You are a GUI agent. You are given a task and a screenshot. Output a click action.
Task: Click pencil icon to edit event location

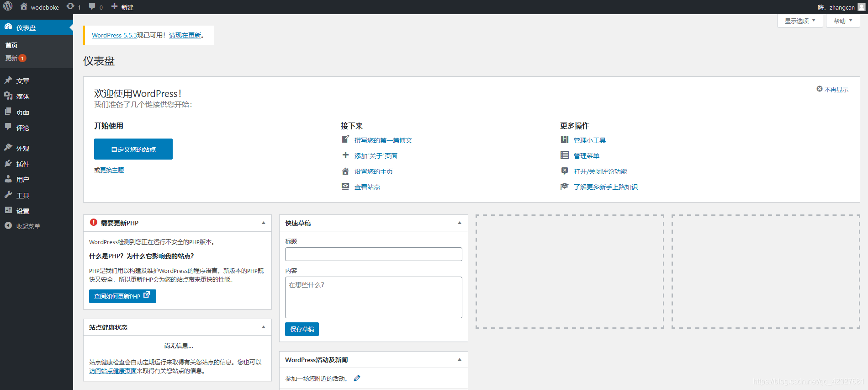point(357,378)
